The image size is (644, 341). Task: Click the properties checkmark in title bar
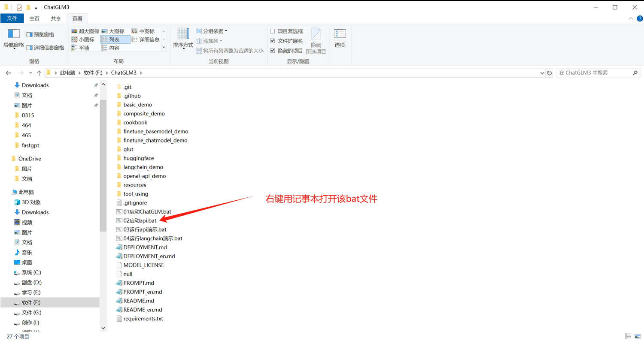click(19, 7)
